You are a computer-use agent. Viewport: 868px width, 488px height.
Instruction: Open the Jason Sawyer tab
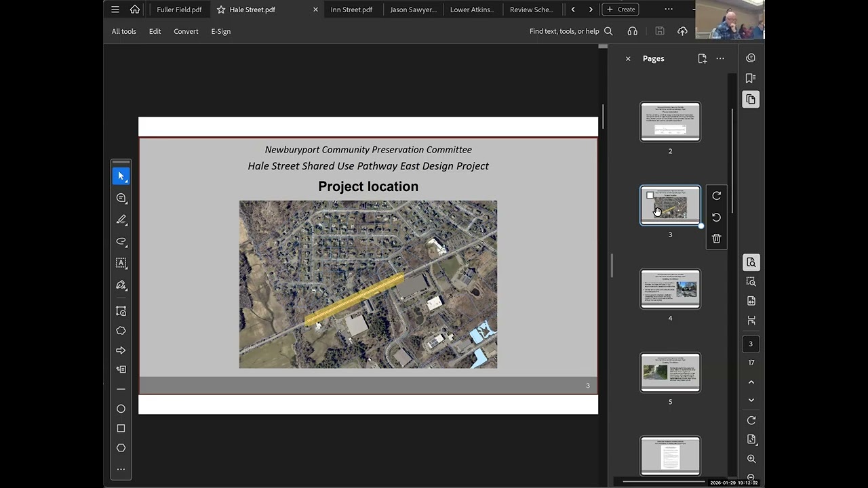tap(413, 9)
